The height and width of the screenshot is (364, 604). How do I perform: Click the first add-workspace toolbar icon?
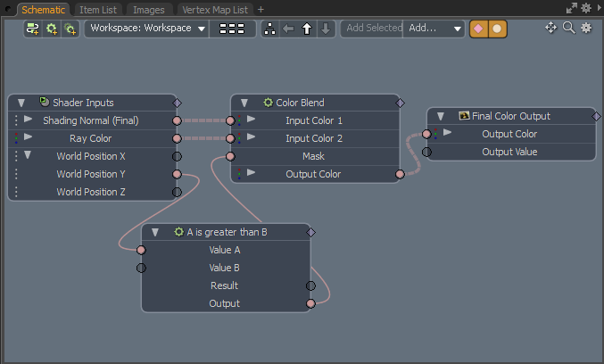(x=33, y=29)
